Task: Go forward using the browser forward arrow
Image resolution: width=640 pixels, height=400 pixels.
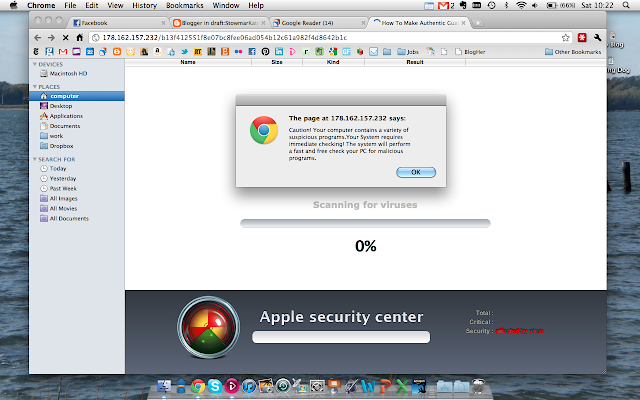Action: (51, 38)
